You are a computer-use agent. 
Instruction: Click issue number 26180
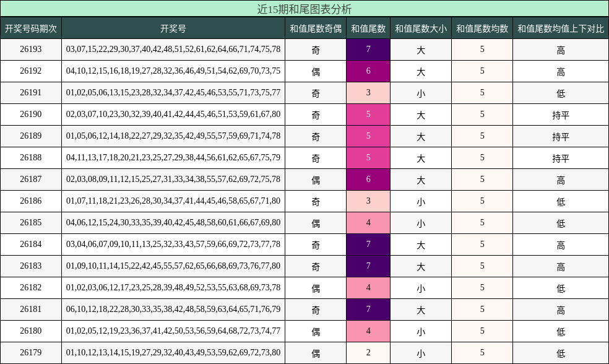pyautogui.click(x=31, y=331)
